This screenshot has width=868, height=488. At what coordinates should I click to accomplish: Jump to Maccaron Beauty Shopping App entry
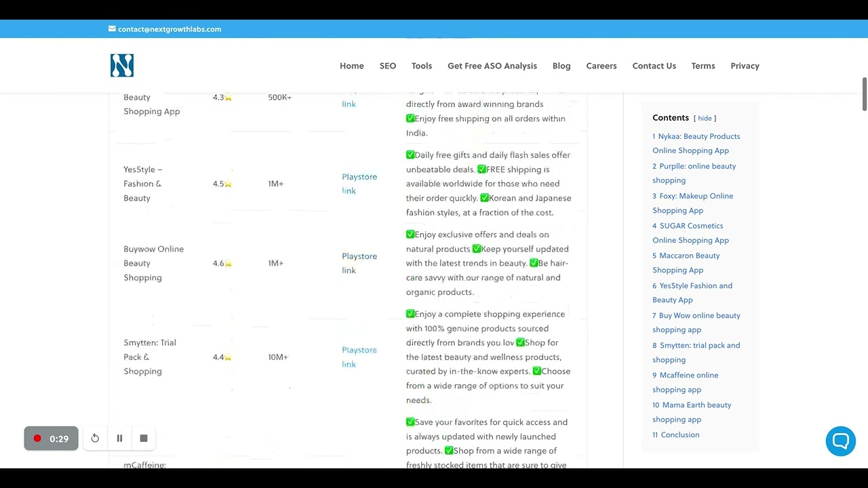tap(686, 263)
